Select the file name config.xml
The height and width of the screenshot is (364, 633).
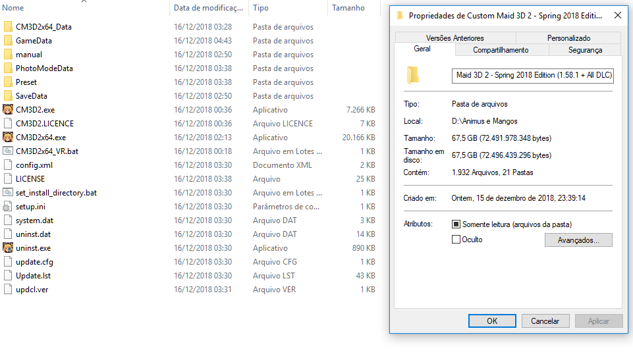[34, 165]
